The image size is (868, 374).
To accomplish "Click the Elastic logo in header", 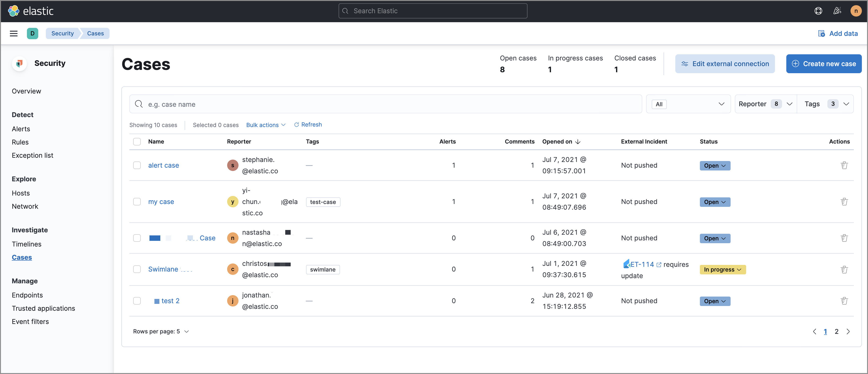I will (x=31, y=11).
